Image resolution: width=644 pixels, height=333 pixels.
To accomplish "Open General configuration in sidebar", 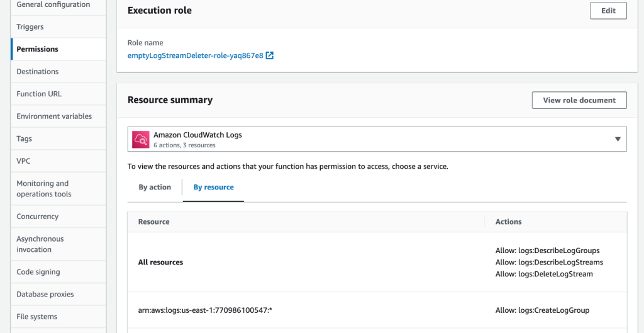I will (x=53, y=5).
